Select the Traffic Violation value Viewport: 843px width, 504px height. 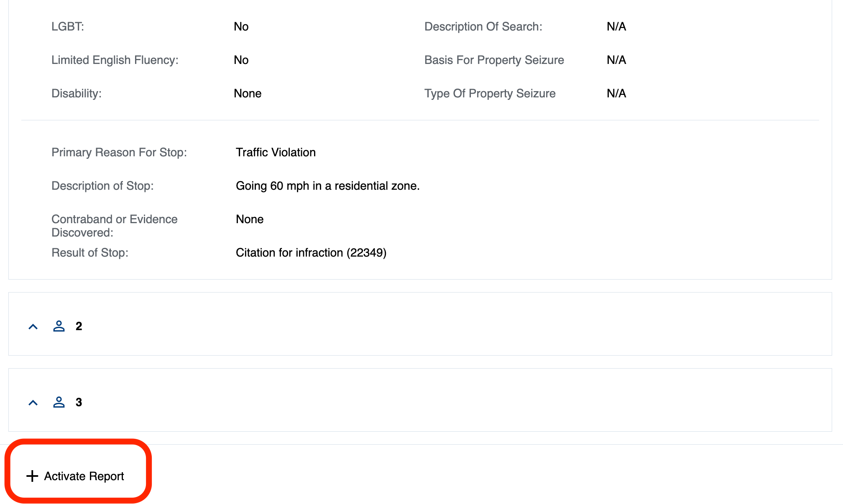pos(276,152)
